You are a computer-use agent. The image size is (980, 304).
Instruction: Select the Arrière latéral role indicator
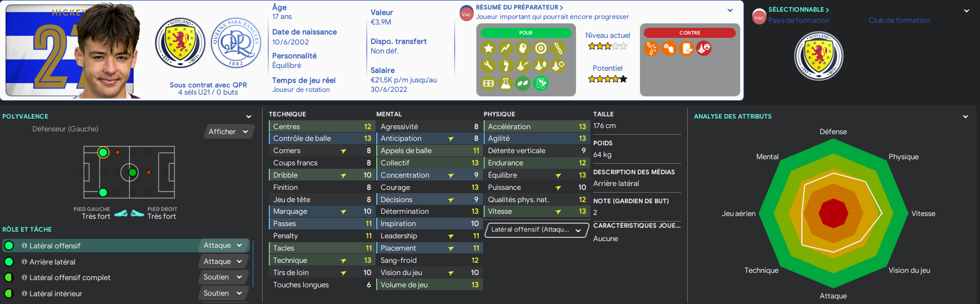(9, 262)
